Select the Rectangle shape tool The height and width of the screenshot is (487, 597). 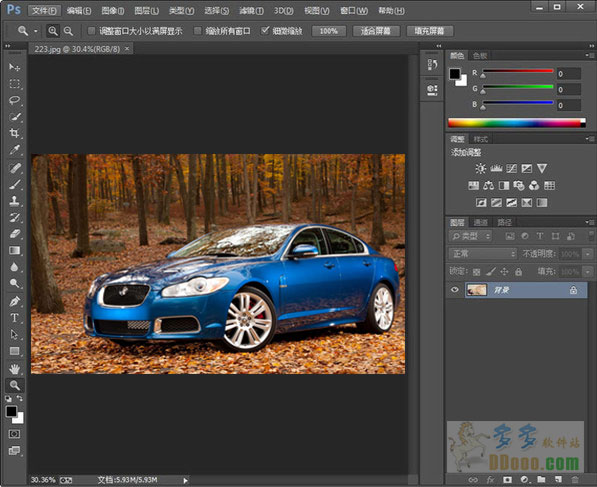pos(14,351)
